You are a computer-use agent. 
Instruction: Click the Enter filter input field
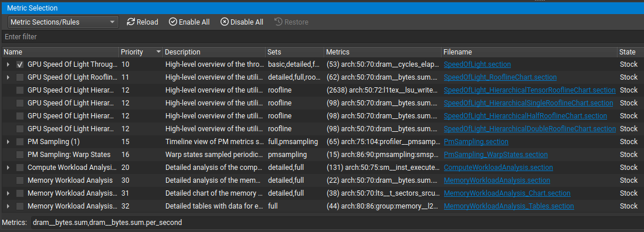[322, 37]
